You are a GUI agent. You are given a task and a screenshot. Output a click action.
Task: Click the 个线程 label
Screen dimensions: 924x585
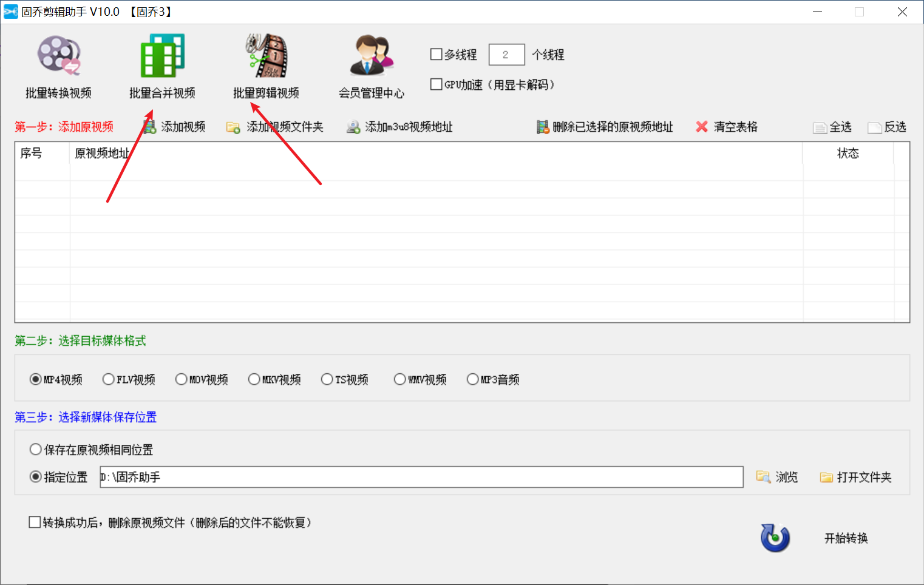pos(548,55)
